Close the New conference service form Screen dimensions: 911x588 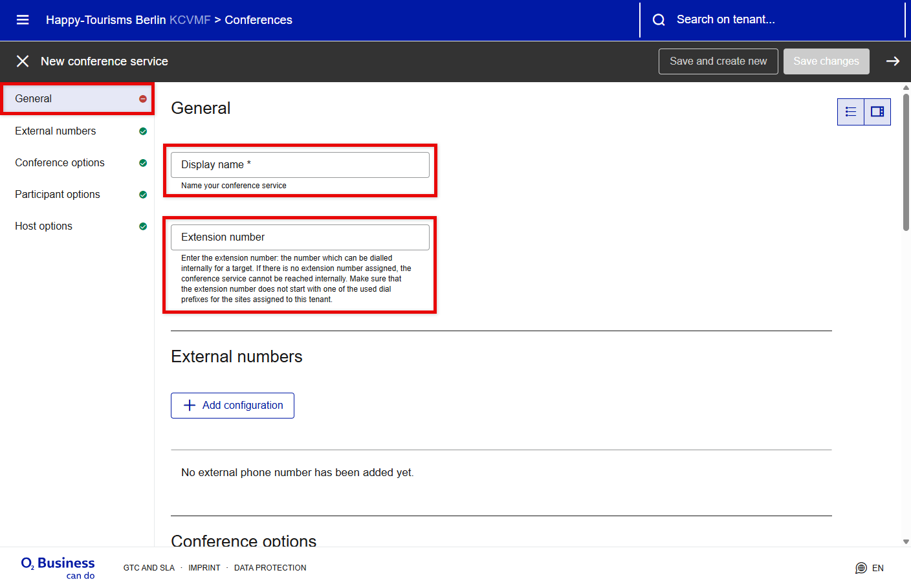point(23,61)
